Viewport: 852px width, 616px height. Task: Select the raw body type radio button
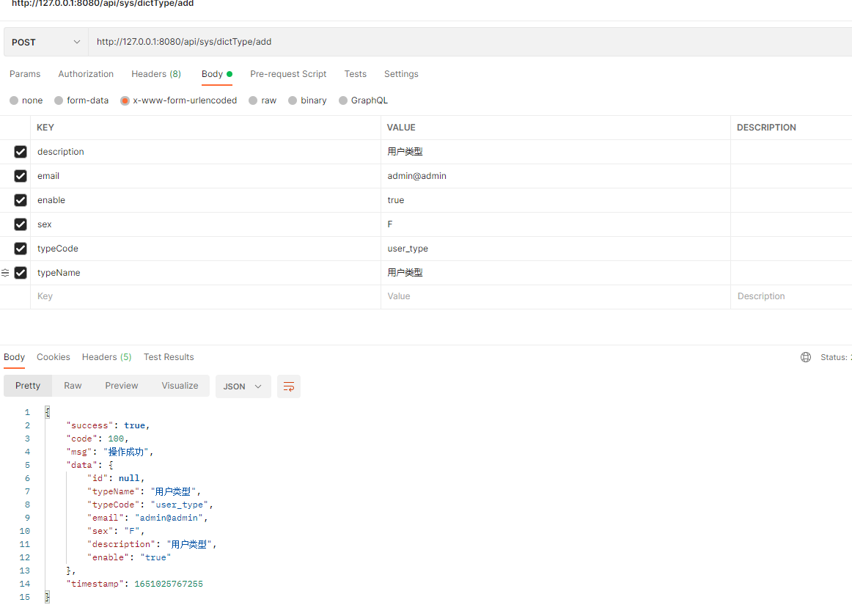[253, 100]
